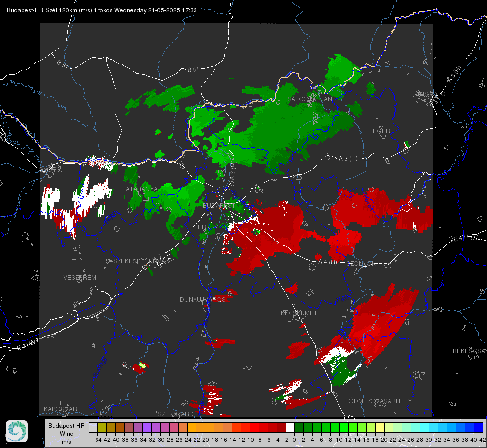This screenshot has height=448, width=487.
Task: Click the HODMEZOVASARHELY city label
Action: point(378,401)
